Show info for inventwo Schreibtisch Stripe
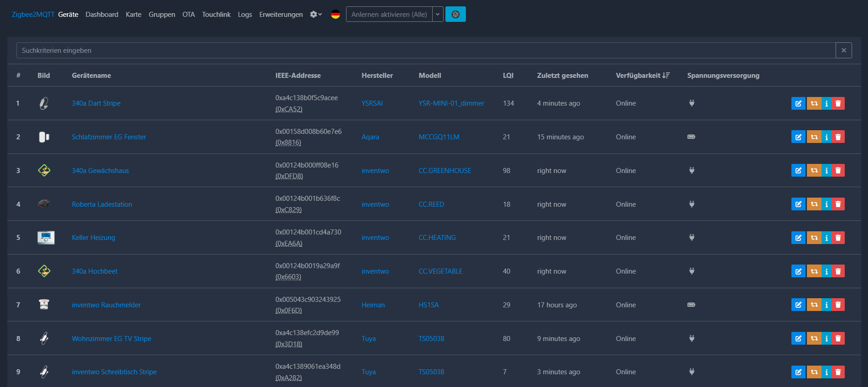 827,372
